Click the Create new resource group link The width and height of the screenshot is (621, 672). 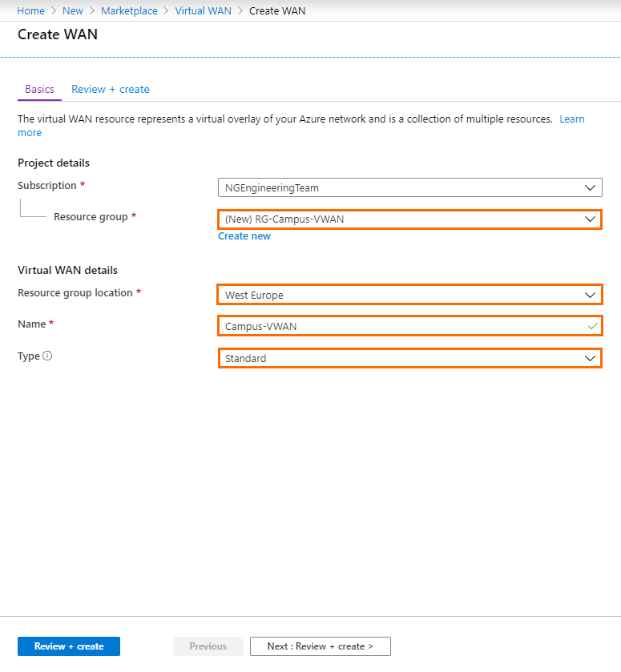click(244, 236)
